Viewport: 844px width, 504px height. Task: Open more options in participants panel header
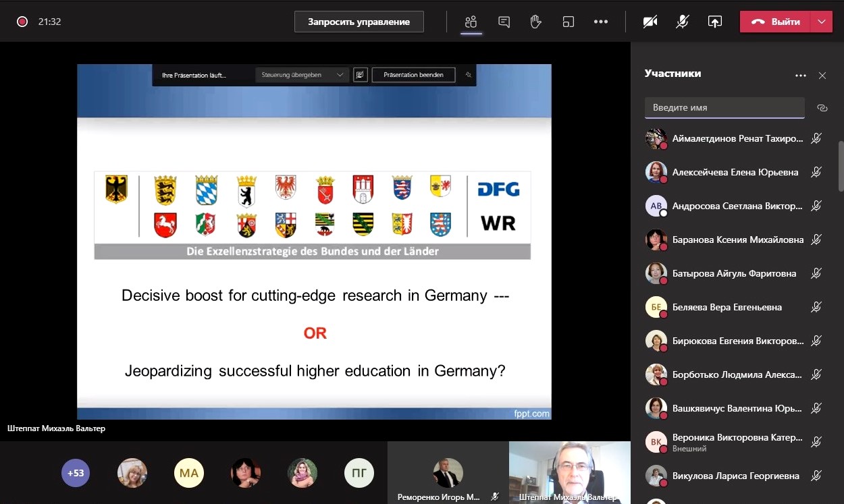801,76
